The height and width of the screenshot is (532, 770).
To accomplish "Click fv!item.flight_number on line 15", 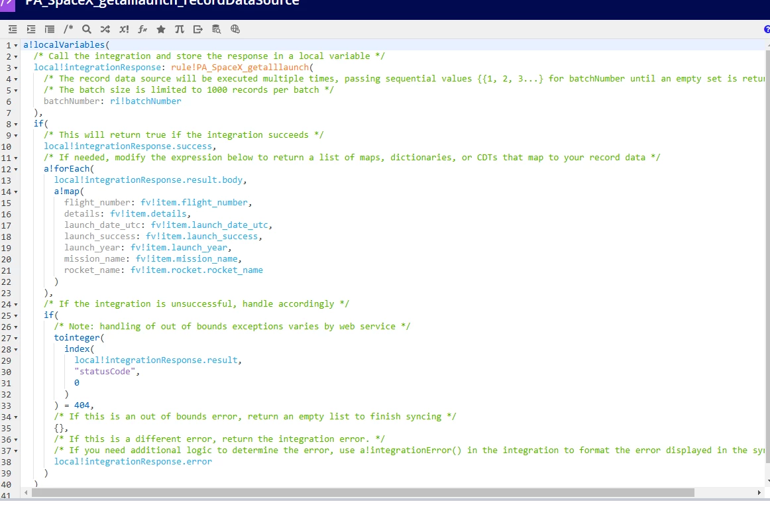I will point(194,203).
